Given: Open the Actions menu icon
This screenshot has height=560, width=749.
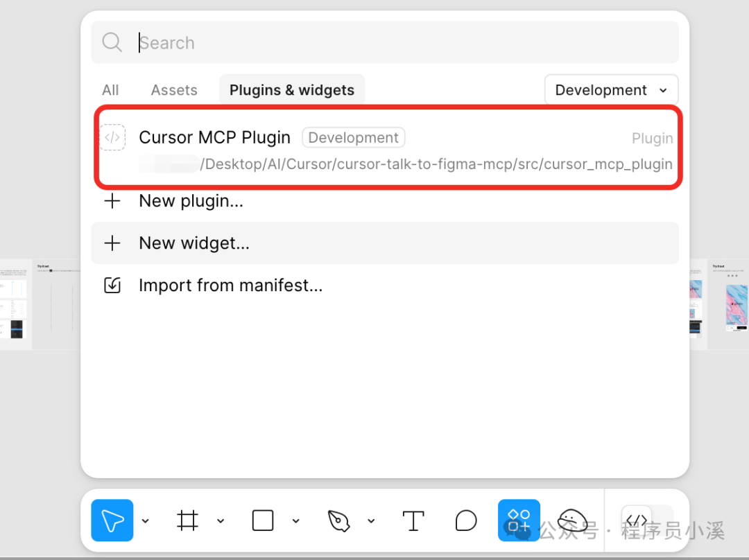Looking at the screenshot, I should [x=519, y=520].
